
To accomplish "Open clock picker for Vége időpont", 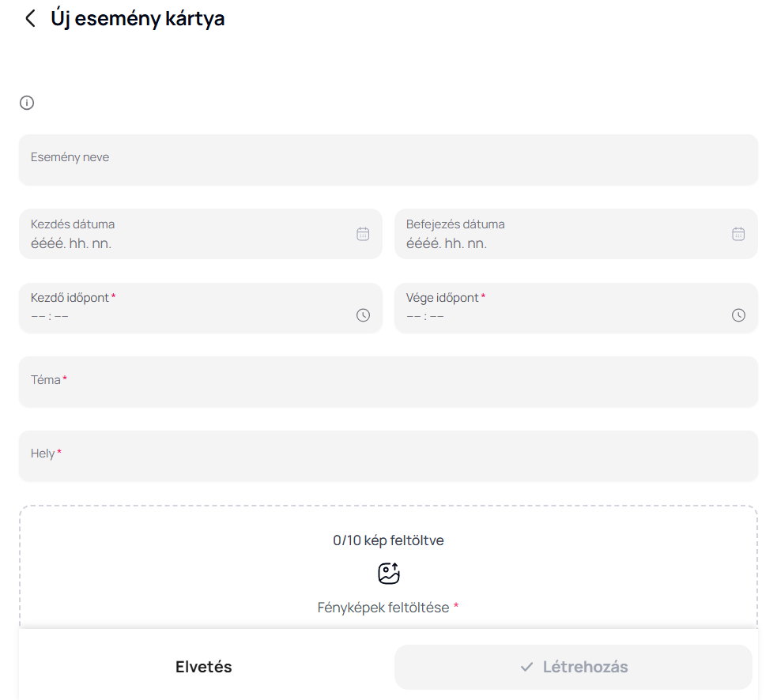I will pyautogui.click(x=738, y=315).
